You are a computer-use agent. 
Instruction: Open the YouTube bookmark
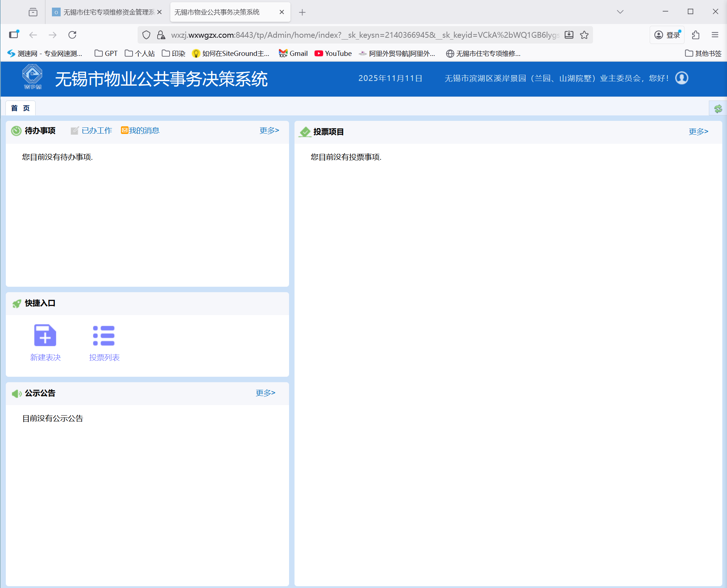pyautogui.click(x=333, y=54)
